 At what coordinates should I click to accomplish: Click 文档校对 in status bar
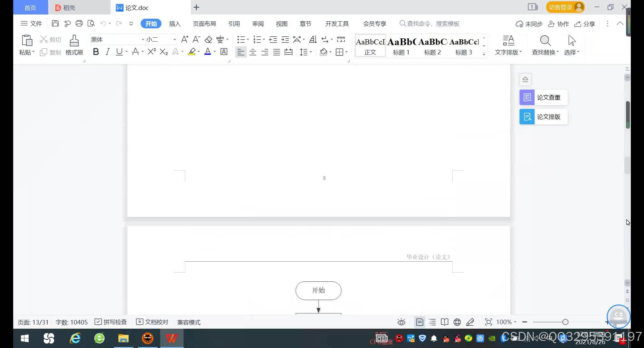152,322
